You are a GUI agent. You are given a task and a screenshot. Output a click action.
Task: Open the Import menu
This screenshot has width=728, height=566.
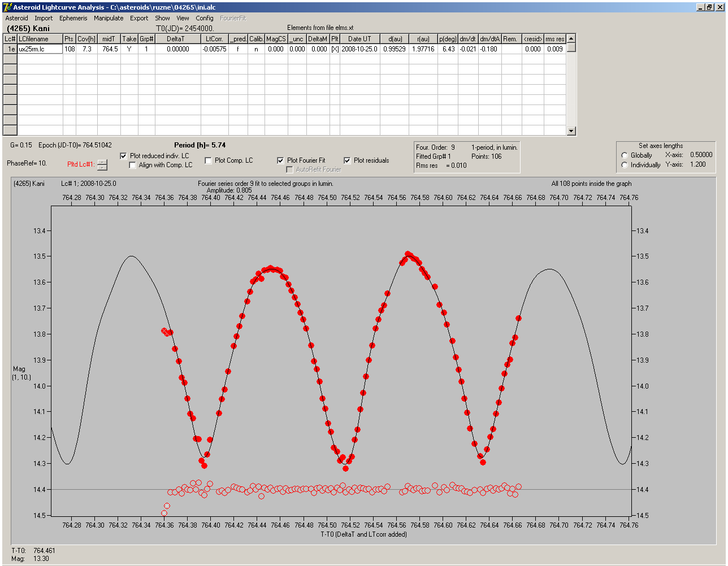coord(44,18)
